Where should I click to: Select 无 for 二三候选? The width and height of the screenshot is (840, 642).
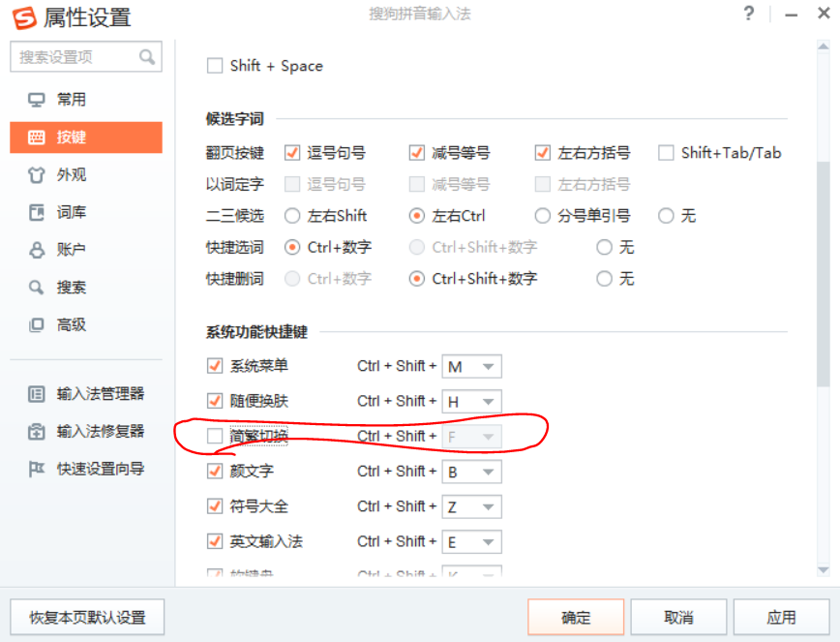click(x=666, y=216)
